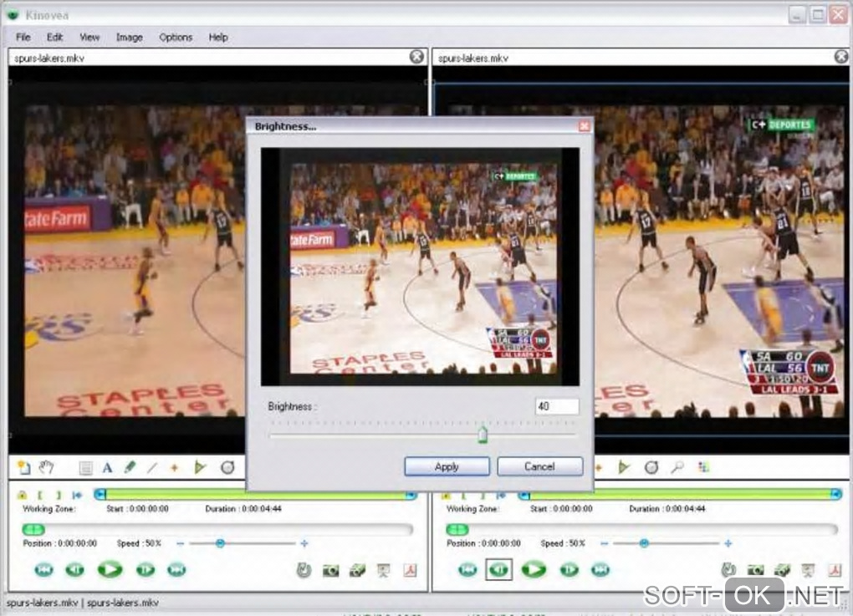
Task: Decrease speed with minus in left player
Action: pyautogui.click(x=180, y=543)
